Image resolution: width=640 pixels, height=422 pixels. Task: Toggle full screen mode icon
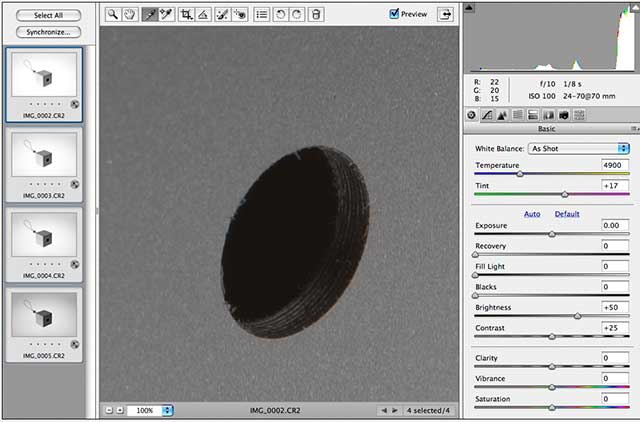click(x=445, y=15)
